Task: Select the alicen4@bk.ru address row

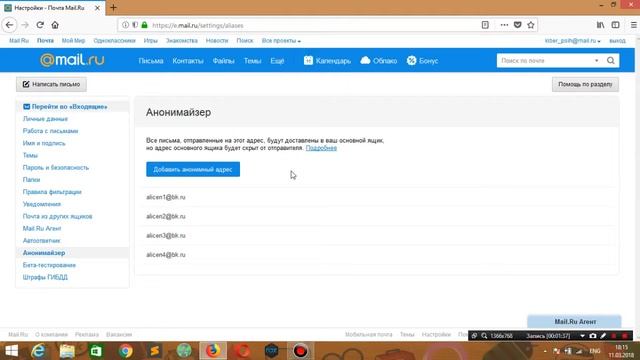Action: 377,255
